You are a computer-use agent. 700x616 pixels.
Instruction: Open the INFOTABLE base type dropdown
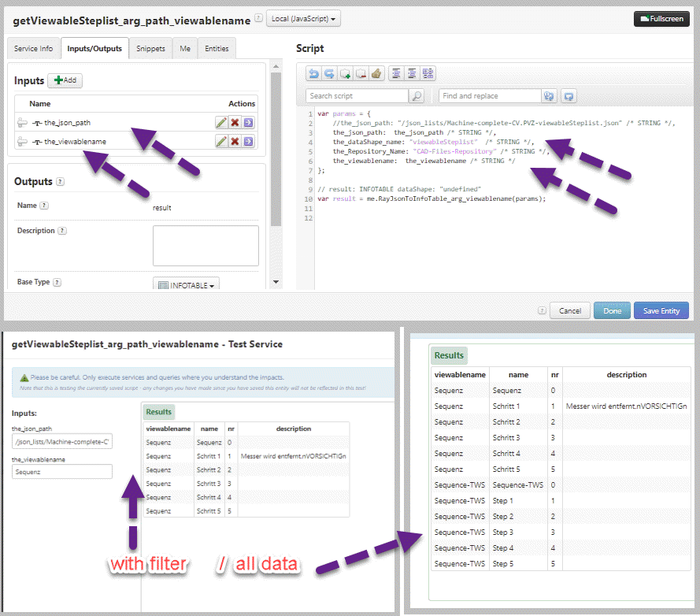(186, 284)
